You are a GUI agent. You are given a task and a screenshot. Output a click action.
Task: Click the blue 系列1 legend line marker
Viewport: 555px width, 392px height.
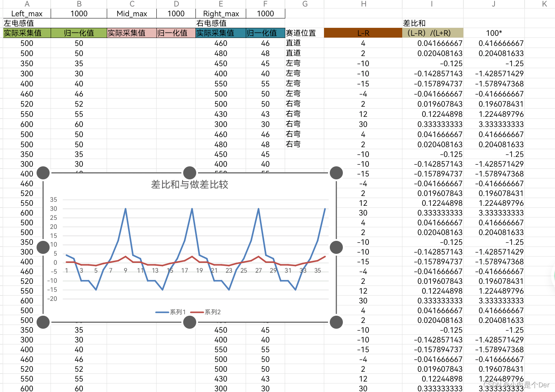click(162, 312)
